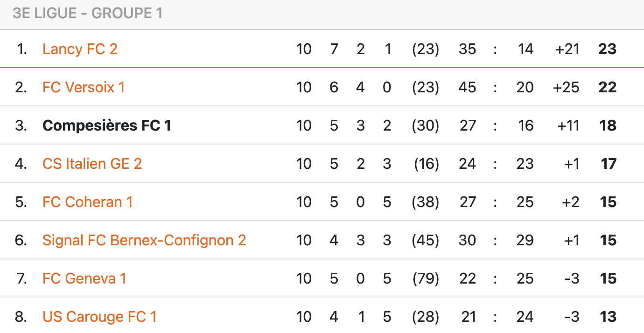Click the 3E LIGUE - GROUPE 1 header
The height and width of the screenshot is (333, 644).
pos(88,13)
